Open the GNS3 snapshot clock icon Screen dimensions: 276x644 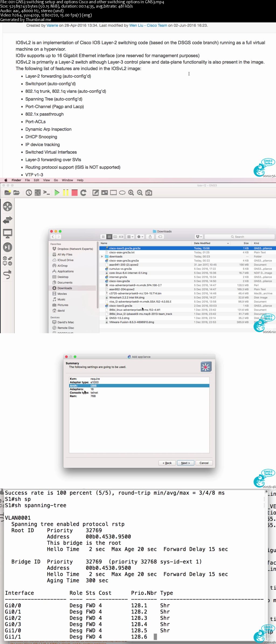click(x=29, y=193)
